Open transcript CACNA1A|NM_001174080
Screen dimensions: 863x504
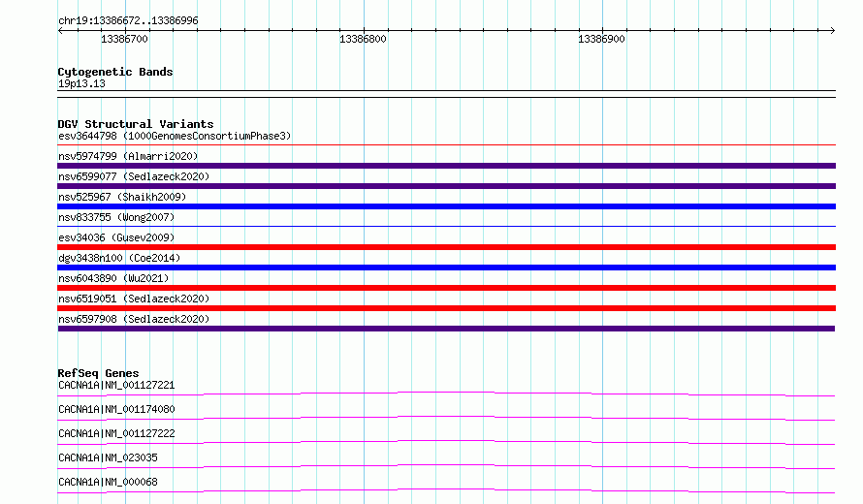(x=116, y=409)
